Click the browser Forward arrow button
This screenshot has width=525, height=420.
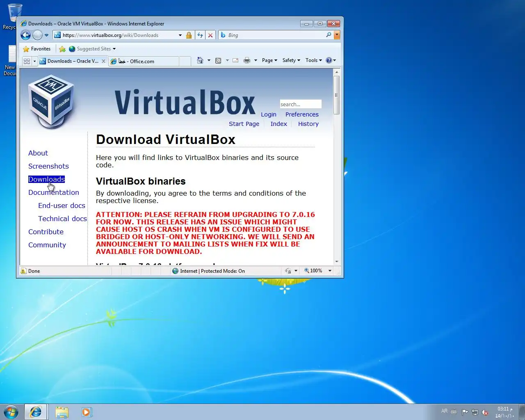pos(37,35)
